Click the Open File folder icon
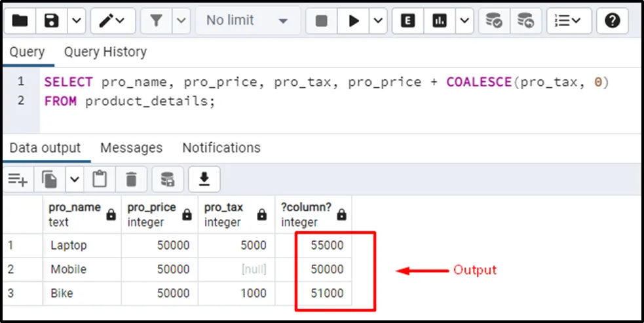This screenshot has width=644, height=323. tap(20, 21)
